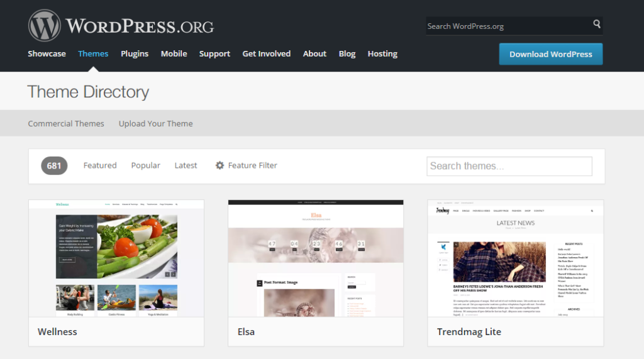The height and width of the screenshot is (359, 644).
Task: Open the Commercial Themes link
Action: pos(66,124)
